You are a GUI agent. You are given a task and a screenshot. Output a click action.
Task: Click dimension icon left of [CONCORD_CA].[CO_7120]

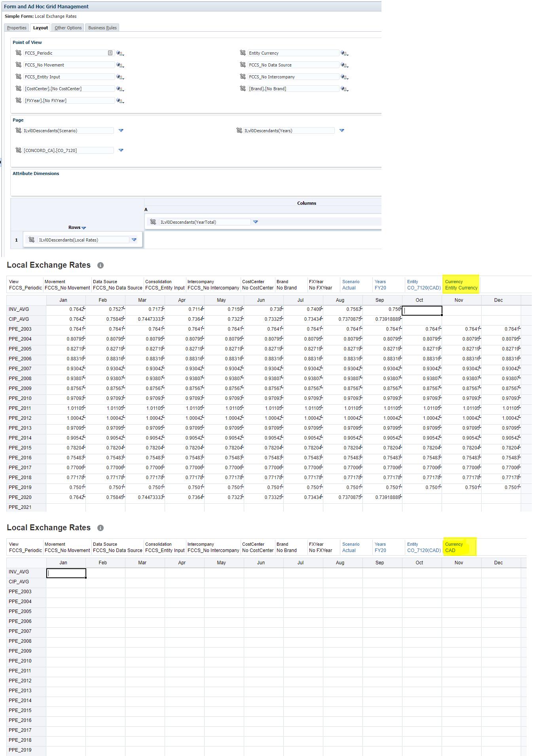[x=18, y=150]
